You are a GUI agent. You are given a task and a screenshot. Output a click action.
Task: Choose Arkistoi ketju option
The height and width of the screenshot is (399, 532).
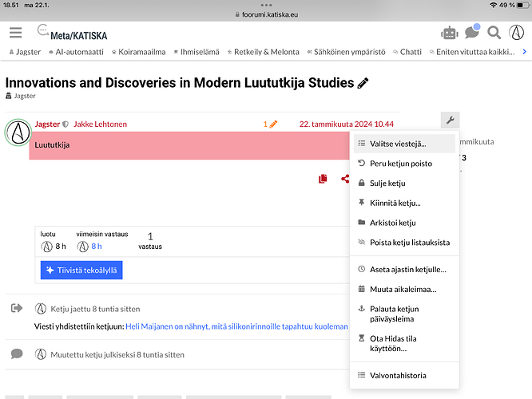[404, 223]
